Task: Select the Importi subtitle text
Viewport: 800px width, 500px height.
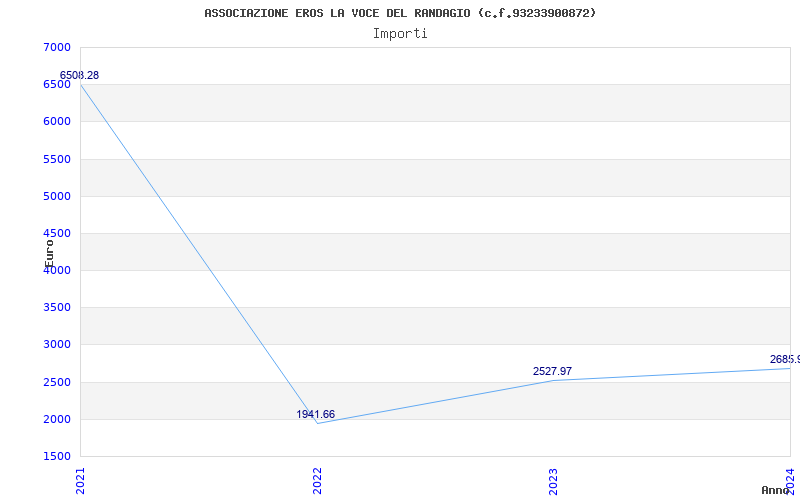Action: tap(400, 34)
